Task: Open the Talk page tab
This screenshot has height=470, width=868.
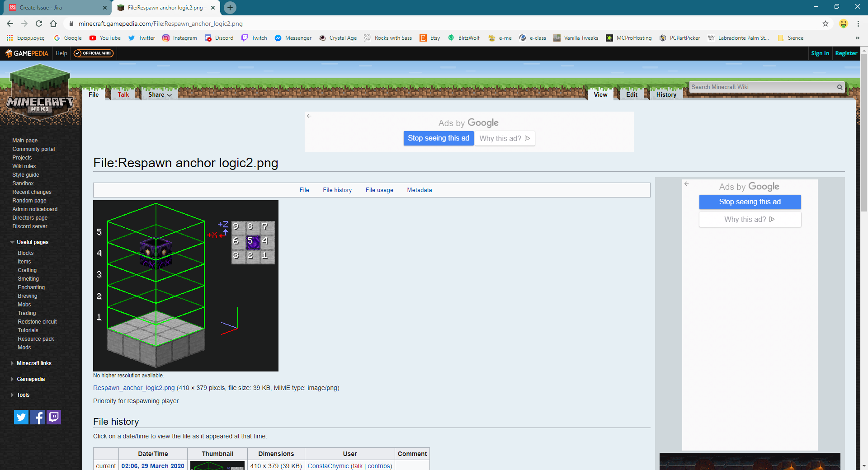Action: [x=123, y=94]
